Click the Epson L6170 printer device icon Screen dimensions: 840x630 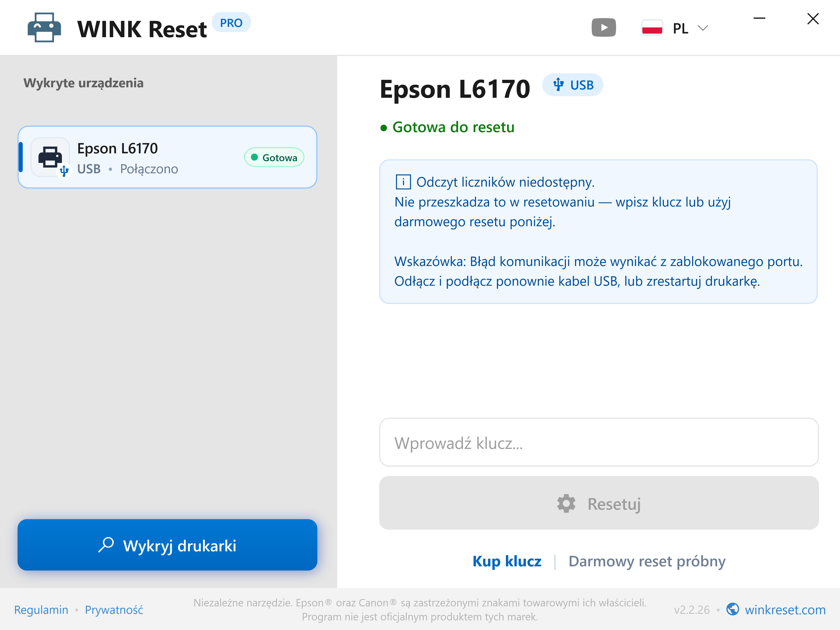50,157
